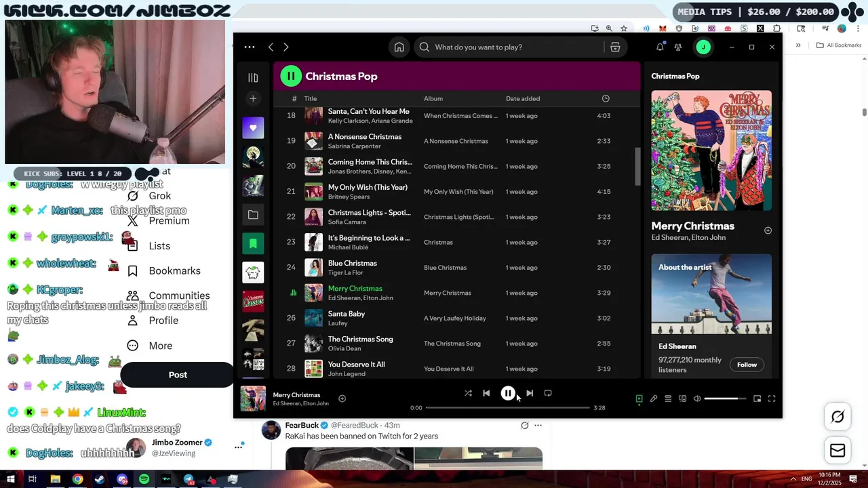868x488 pixels.
Task: Open Merry Christmas album cover in panel
Action: click(x=711, y=150)
